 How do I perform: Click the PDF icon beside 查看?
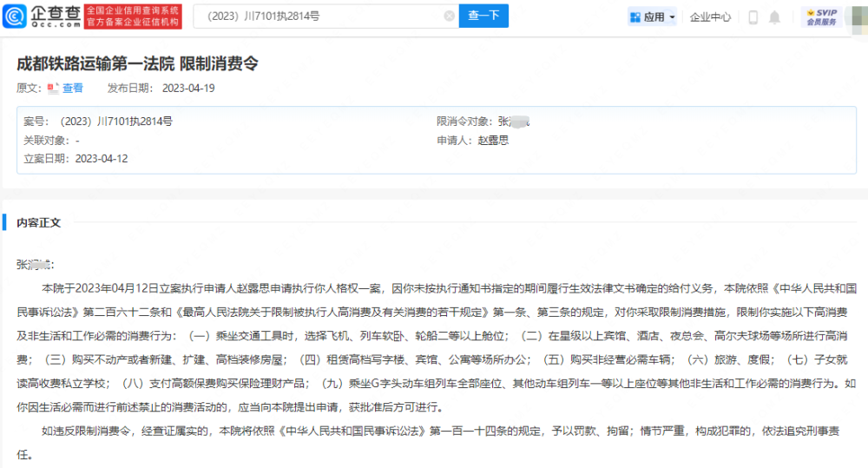click(53, 88)
